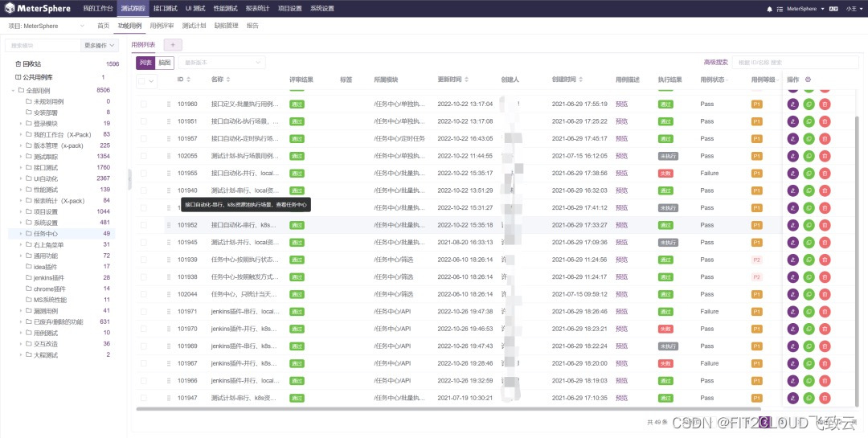Edit test case 101969 via purple icon
Screen dimensions: 868x438
coord(792,346)
